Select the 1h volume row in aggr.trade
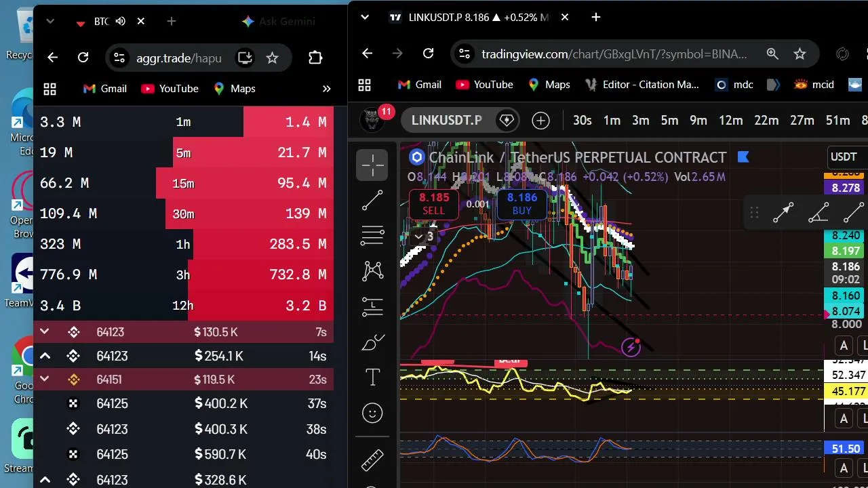The height and width of the screenshot is (488, 868). tap(183, 244)
